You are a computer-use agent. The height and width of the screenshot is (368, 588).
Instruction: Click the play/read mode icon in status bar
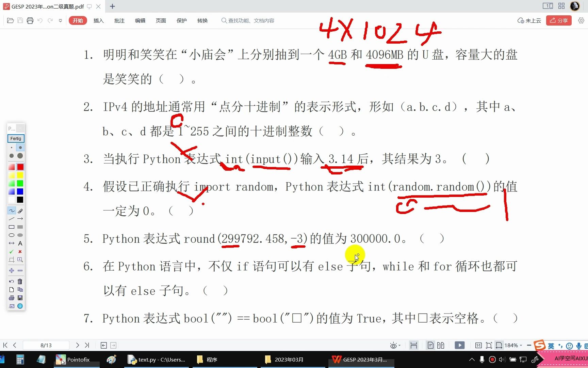tap(459, 345)
